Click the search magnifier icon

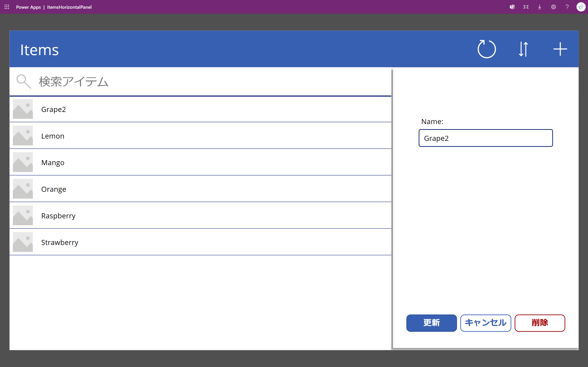tap(24, 81)
